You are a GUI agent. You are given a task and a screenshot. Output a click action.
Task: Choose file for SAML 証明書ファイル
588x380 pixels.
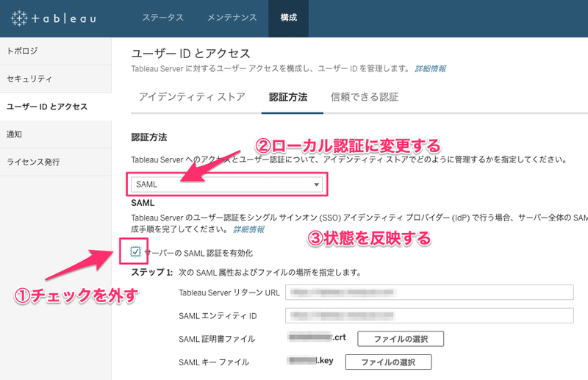coord(401,339)
